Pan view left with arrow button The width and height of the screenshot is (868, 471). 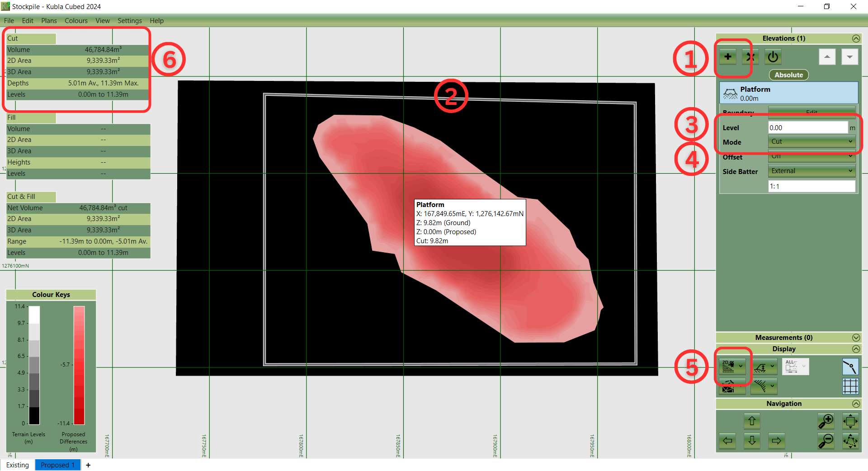(727, 441)
